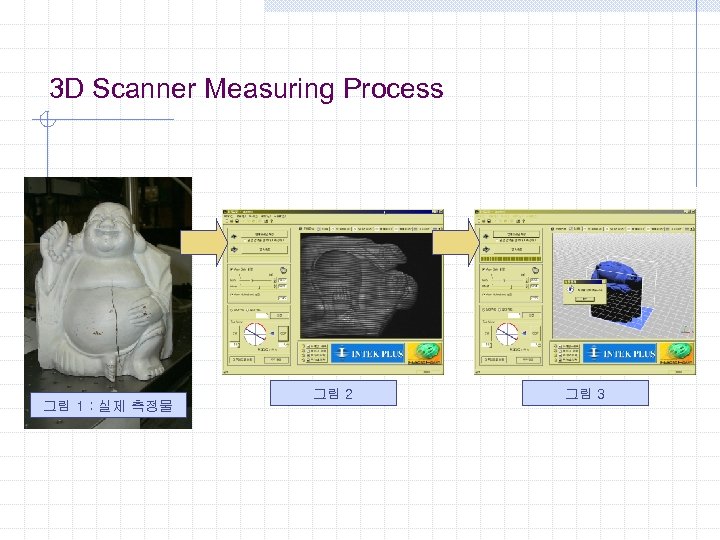Click the icon beside the lower long button in 그림 2 window

234,249
